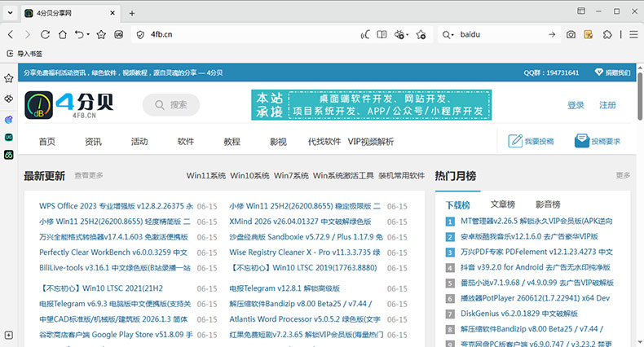Click the 注册 register link
644x347 pixels.
click(x=607, y=105)
